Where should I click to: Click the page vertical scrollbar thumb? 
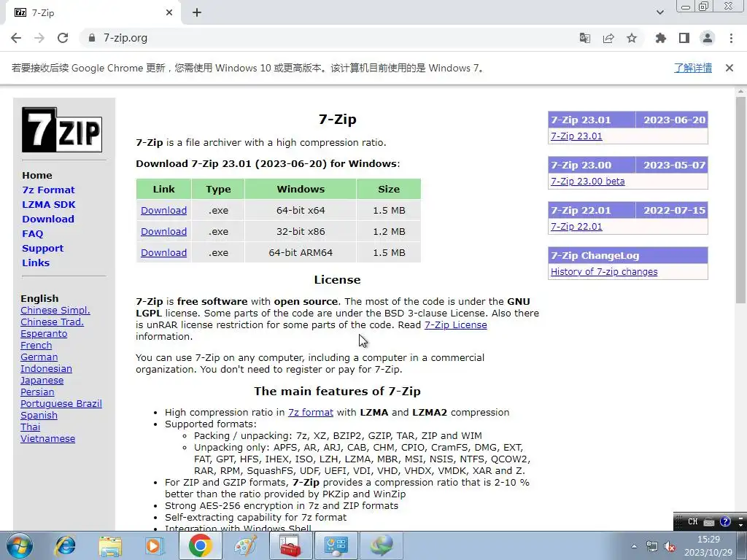(x=740, y=200)
